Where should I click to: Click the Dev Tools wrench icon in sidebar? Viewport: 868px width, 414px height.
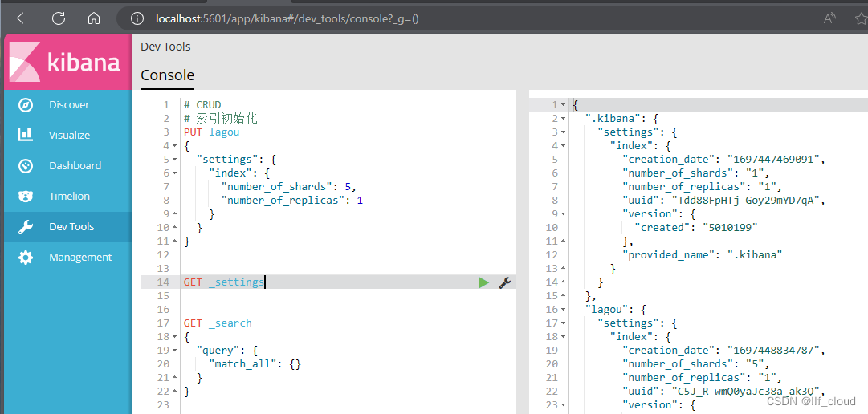pyautogui.click(x=26, y=227)
